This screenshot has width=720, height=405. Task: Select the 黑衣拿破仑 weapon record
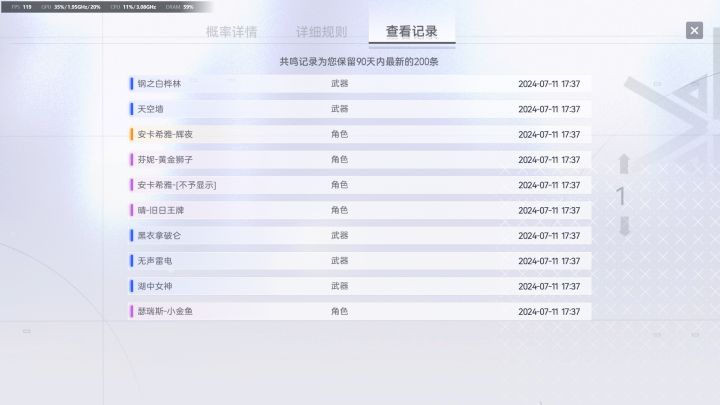[360, 235]
